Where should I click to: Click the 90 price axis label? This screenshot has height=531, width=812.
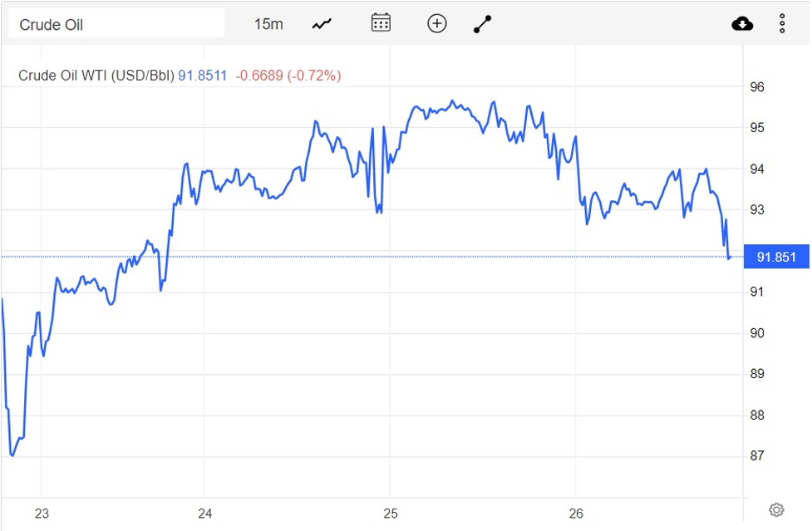(x=757, y=333)
